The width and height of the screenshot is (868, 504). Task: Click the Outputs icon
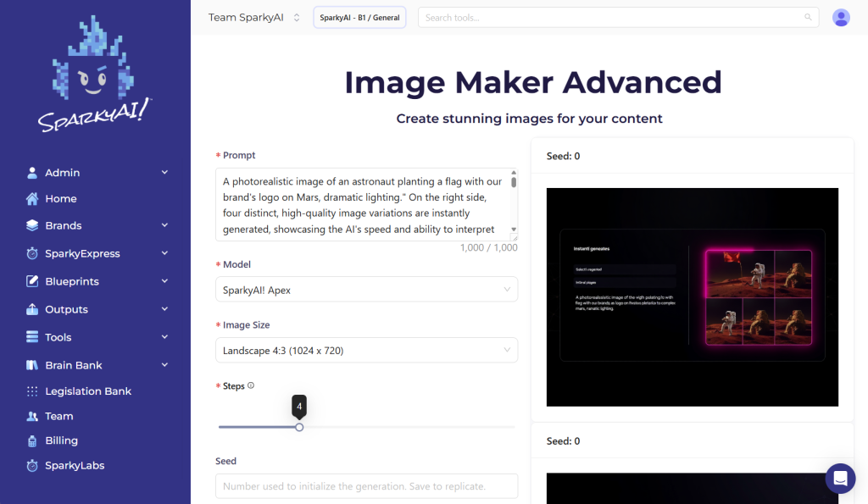pyautogui.click(x=31, y=308)
